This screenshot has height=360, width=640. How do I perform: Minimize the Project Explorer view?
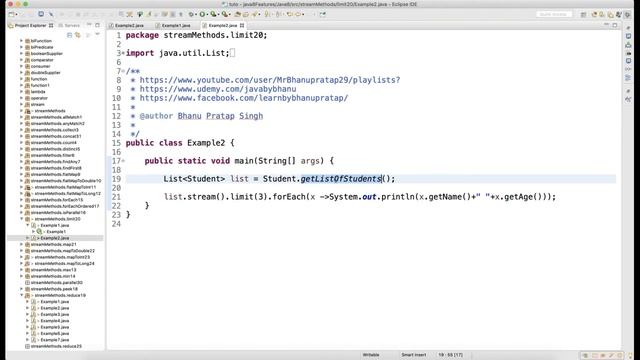[89, 25]
